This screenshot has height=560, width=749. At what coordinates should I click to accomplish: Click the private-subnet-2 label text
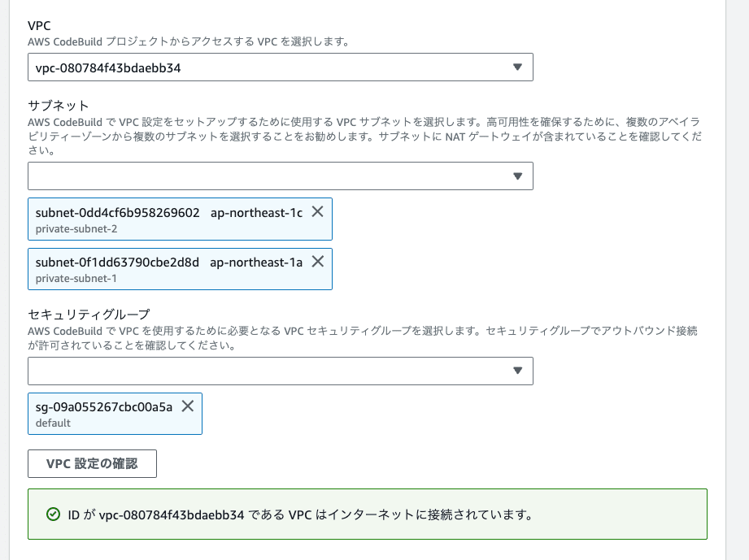(x=76, y=228)
